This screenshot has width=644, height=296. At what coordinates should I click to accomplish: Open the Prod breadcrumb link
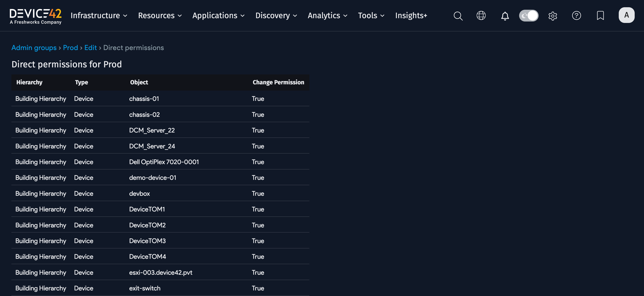(x=70, y=48)
